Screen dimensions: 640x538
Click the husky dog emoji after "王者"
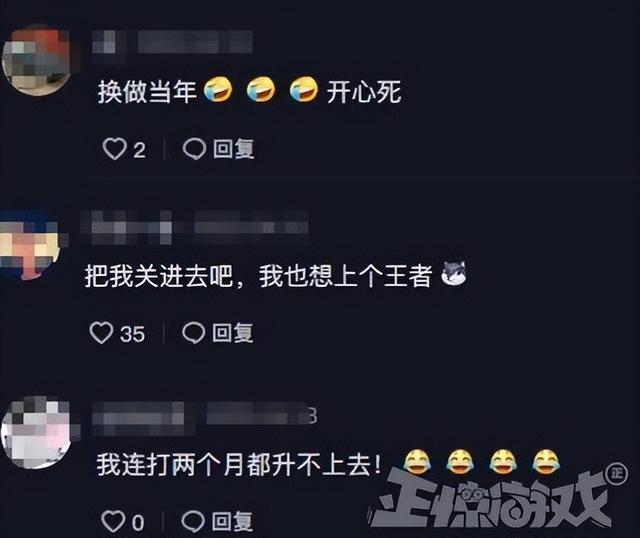[x=454, y=273]
